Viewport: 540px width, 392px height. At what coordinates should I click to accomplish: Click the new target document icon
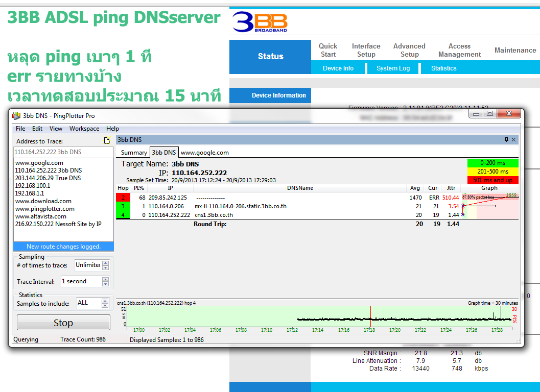(107, 141)
